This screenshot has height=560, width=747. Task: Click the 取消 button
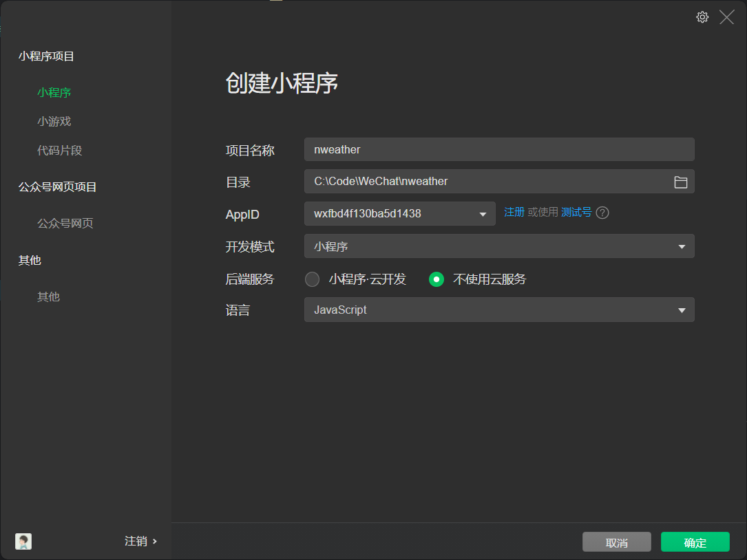point(616,542)
